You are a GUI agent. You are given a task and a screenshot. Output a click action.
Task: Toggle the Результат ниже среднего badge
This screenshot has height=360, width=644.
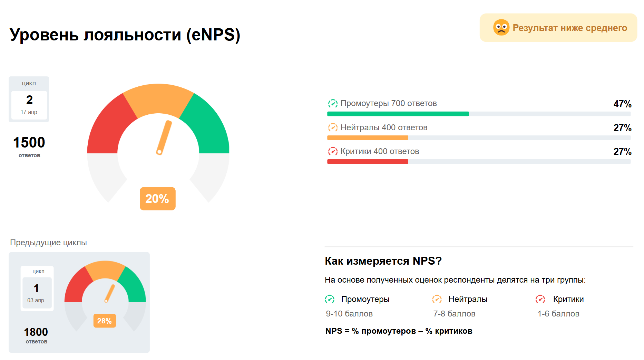[x=558, y=28]
